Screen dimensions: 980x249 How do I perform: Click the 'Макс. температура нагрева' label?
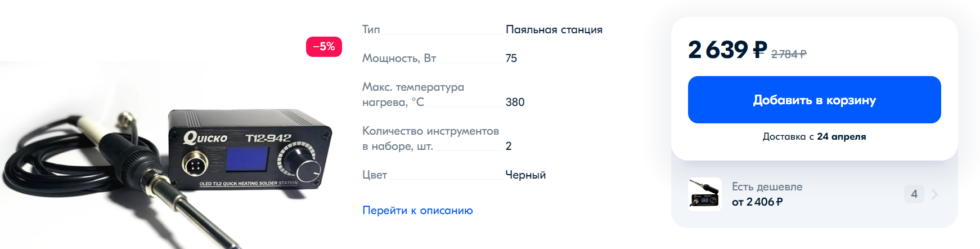click(x=413, y=95)
